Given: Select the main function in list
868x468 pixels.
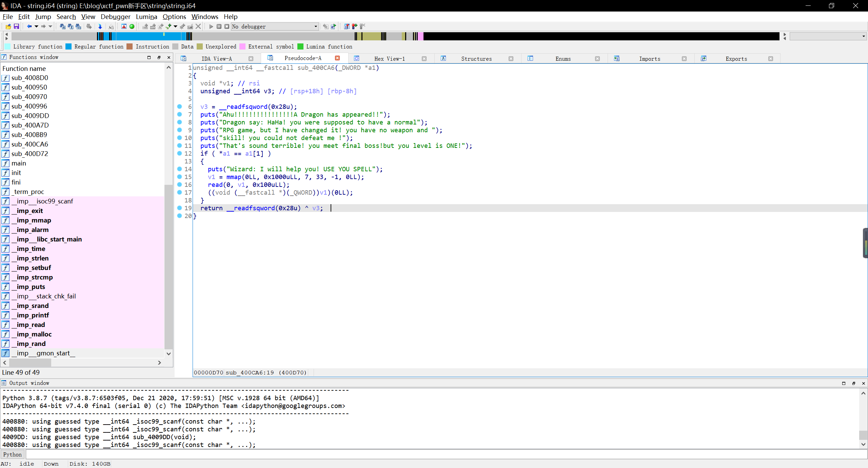Looking at the screenshot, I should coord(19,163).
